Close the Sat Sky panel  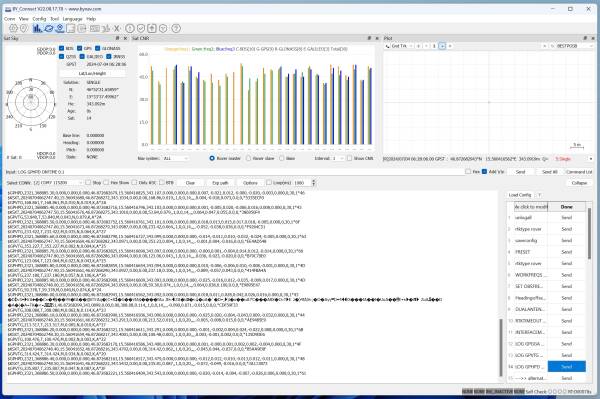pos(125,38)
